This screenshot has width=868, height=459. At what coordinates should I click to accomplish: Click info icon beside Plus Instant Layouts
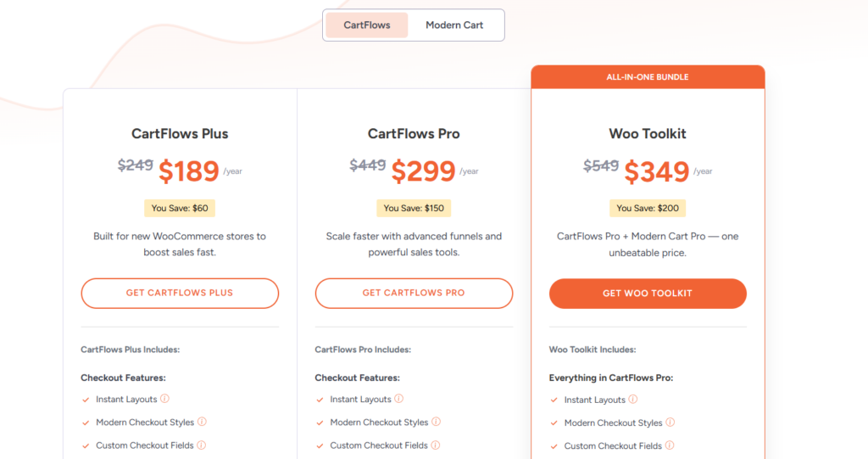point(165,399)
